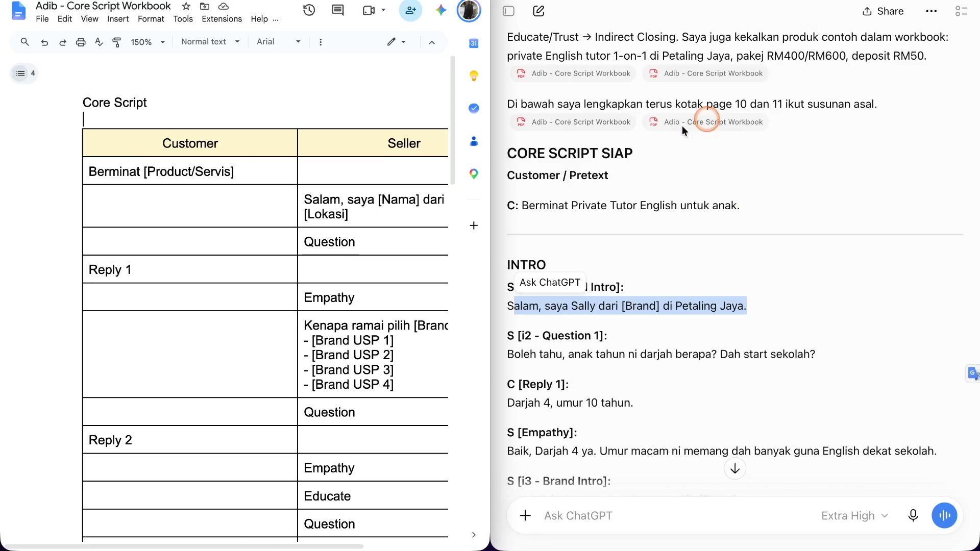Open share people button in Docs
980x551 pixels.
click(410, 10)
